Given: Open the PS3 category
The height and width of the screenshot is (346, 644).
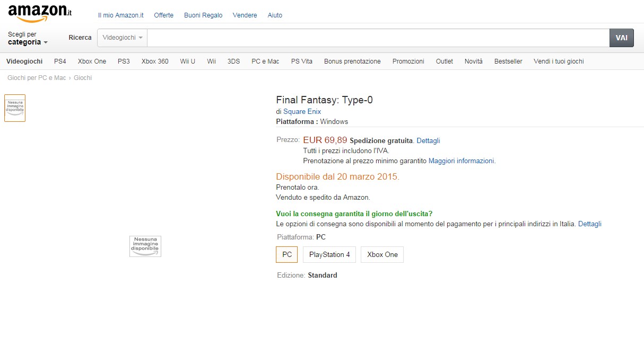Looking at the screenshot, I should click(124, 61).
